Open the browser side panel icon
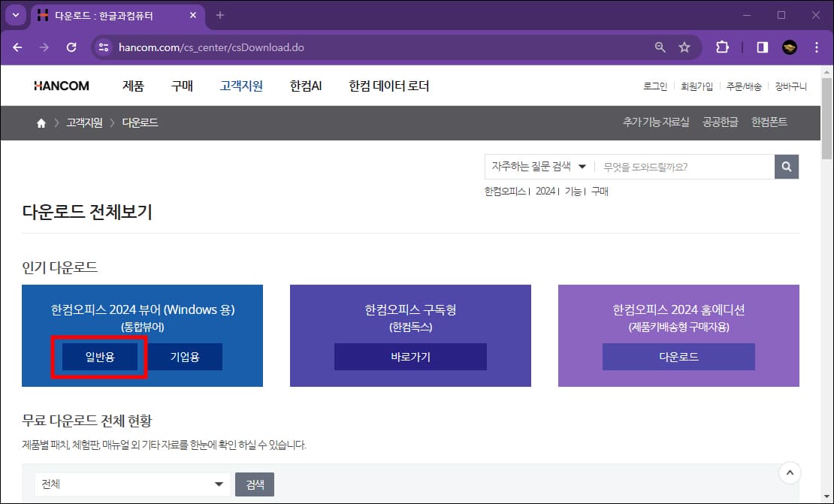 760,47
